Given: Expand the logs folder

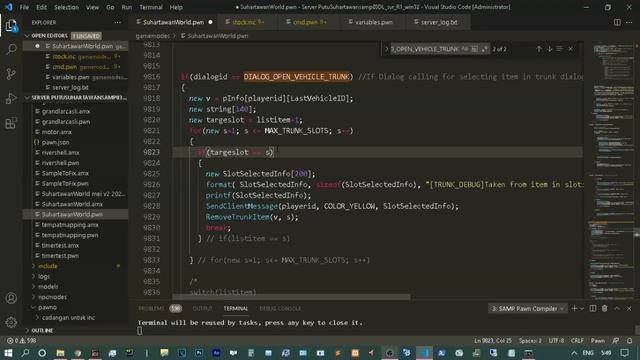Looking at the screenshot, I should 44,276.
